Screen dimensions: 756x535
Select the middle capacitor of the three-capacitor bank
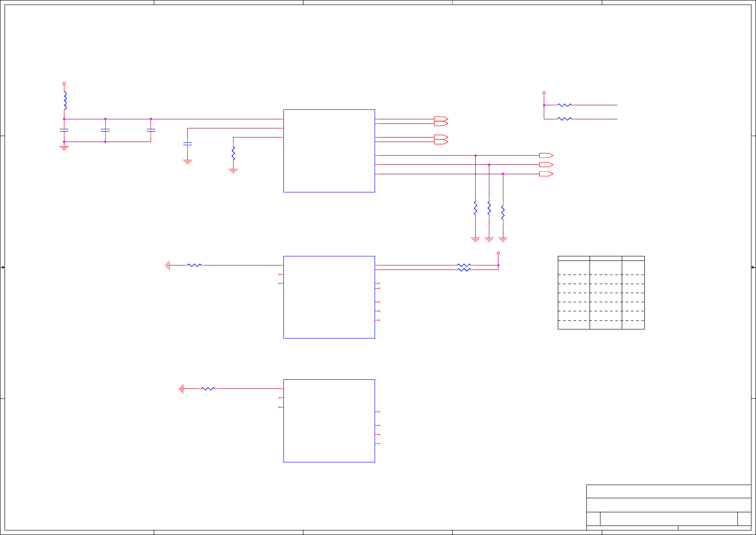pos(105,130)
